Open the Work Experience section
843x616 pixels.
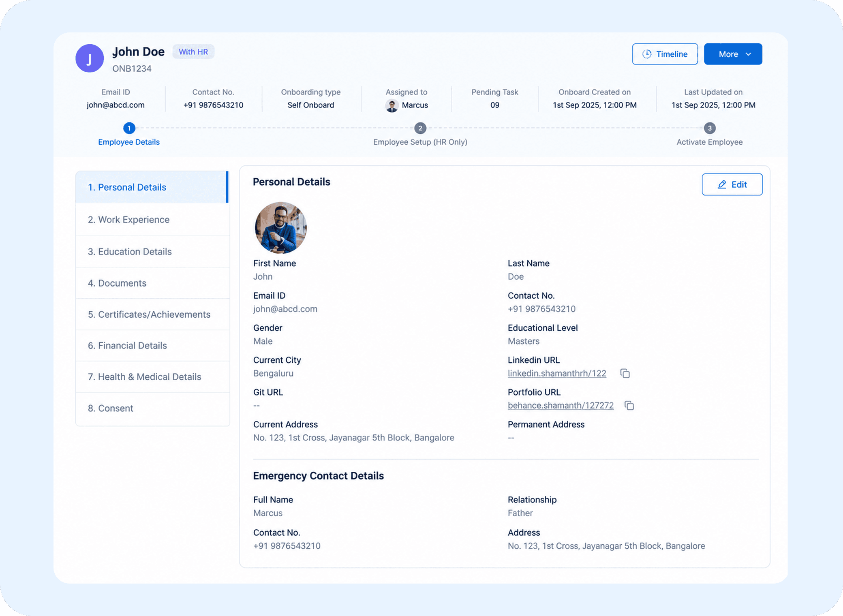tap(153, 219)
